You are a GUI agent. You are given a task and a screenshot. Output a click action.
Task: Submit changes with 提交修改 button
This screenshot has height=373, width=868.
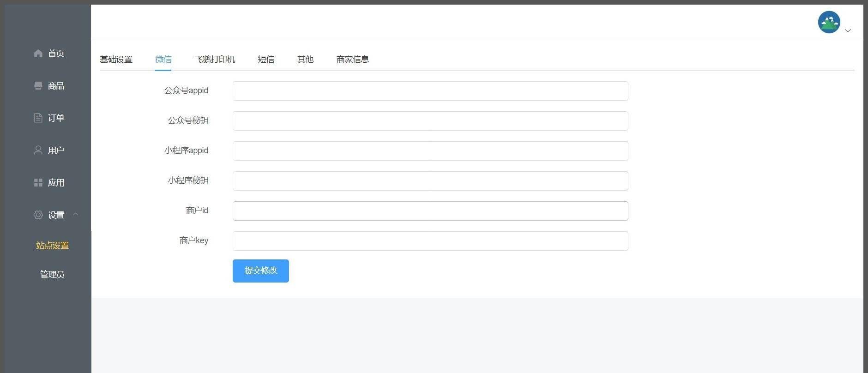coord(261,271)
